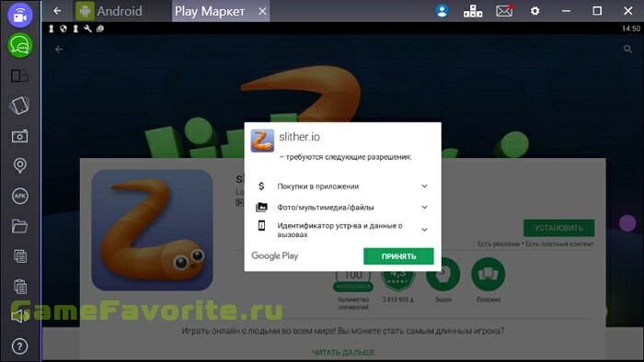
Task: Open the folder file manager icon
Action: tap(19, 226)
